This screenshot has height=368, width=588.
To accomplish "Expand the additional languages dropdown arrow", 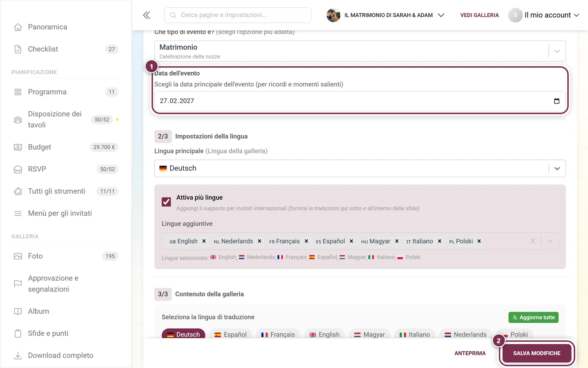I will (x=550, y=241).
